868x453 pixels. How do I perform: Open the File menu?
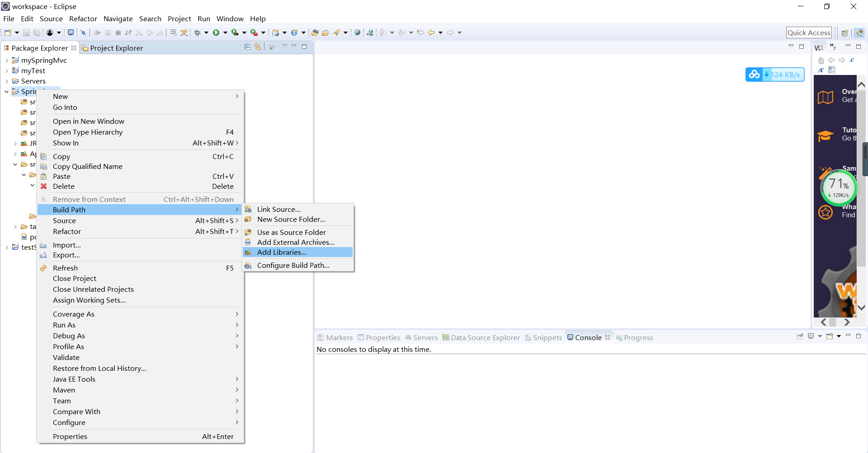(x=9, y=19)
